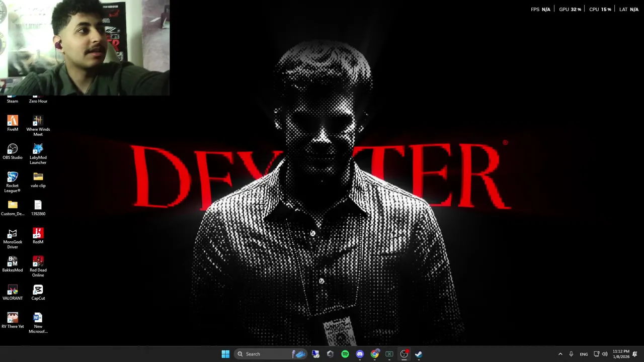Open the monitor-shaped taskbar icon
Screen dimensions: 644x362
[315, 354]
